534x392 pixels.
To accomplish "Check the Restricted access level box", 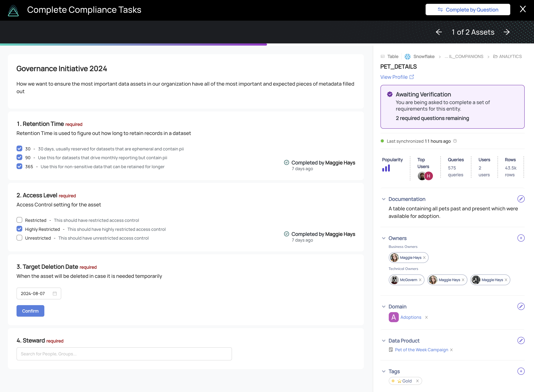I will click(x=19, y=220).
